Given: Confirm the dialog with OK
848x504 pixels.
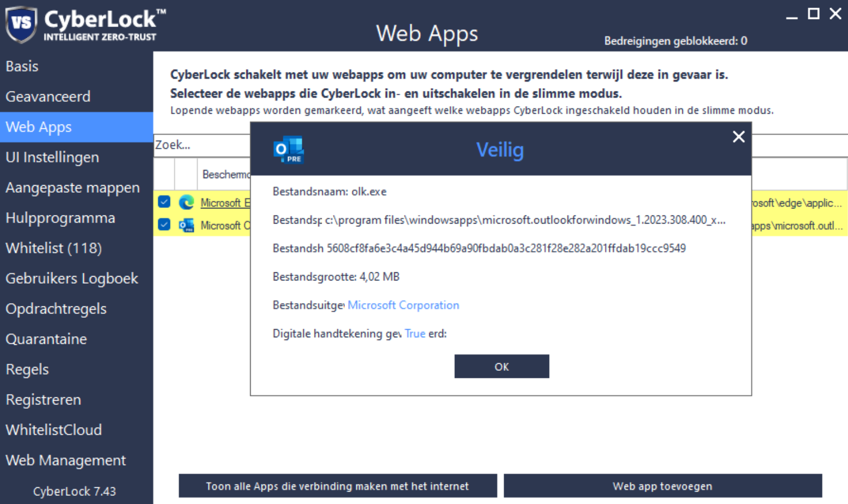Looking at the screenshot, I should tap(501, 366).
